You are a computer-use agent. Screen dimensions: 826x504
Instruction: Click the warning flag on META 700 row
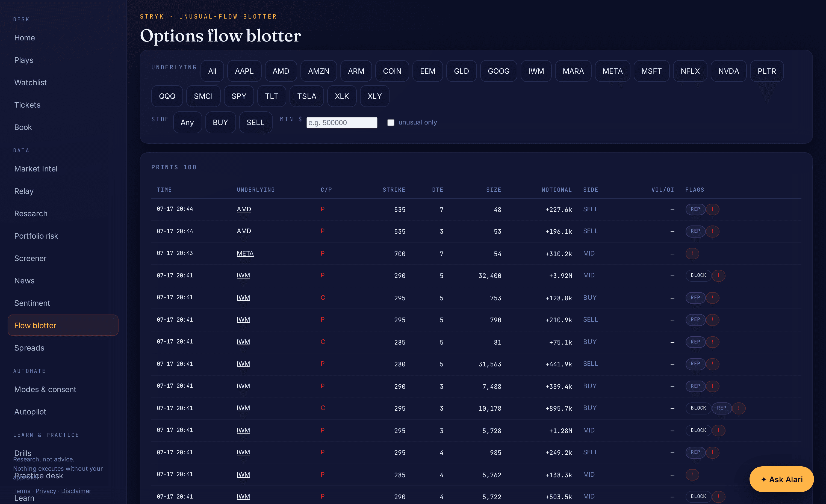click(692, 253)
